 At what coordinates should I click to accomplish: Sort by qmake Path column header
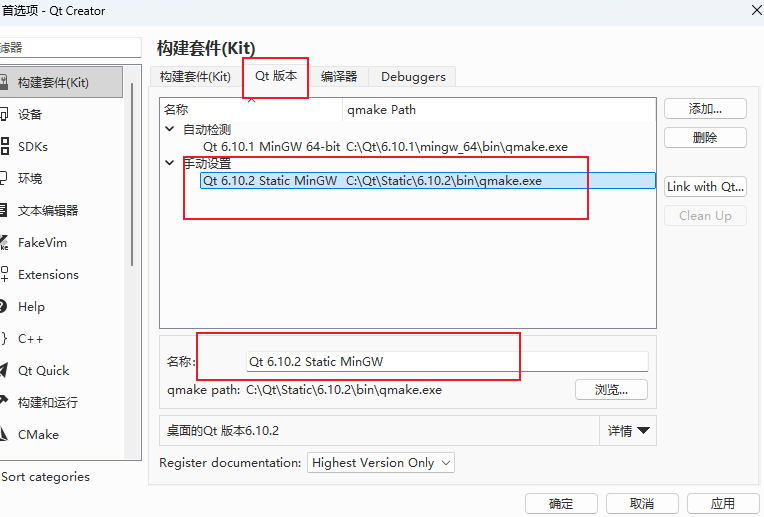point(499,110)
